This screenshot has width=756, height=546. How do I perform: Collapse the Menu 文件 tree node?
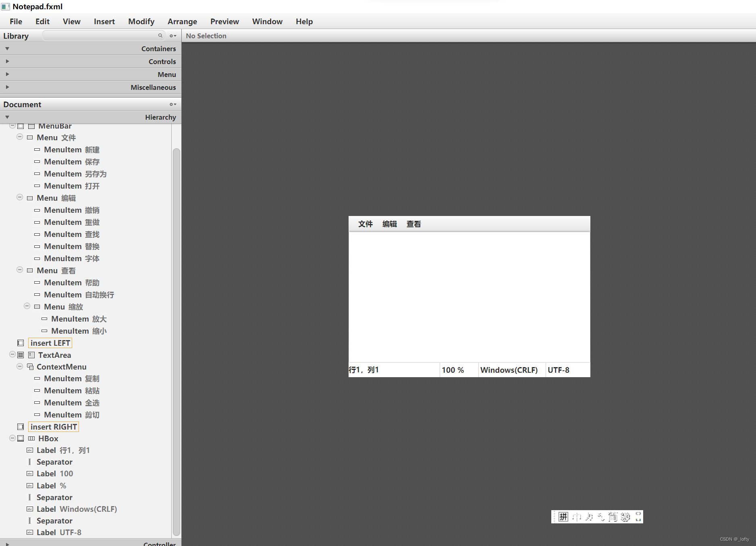(19, 137)
